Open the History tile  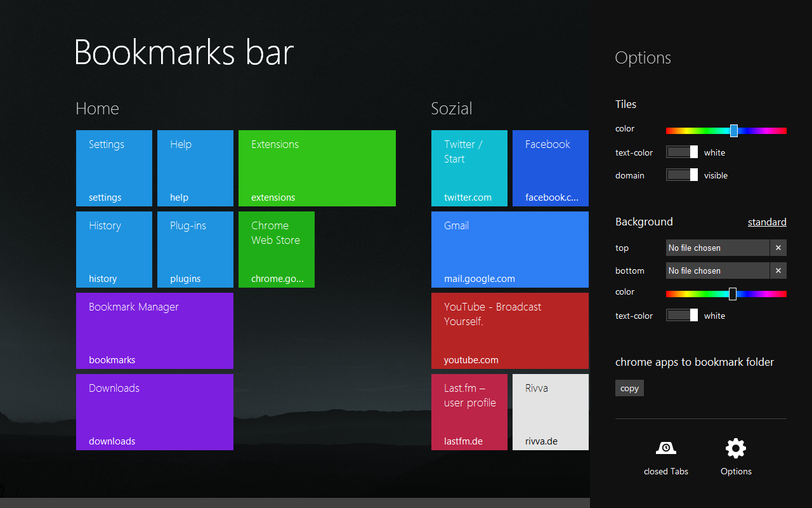(114, 250)
